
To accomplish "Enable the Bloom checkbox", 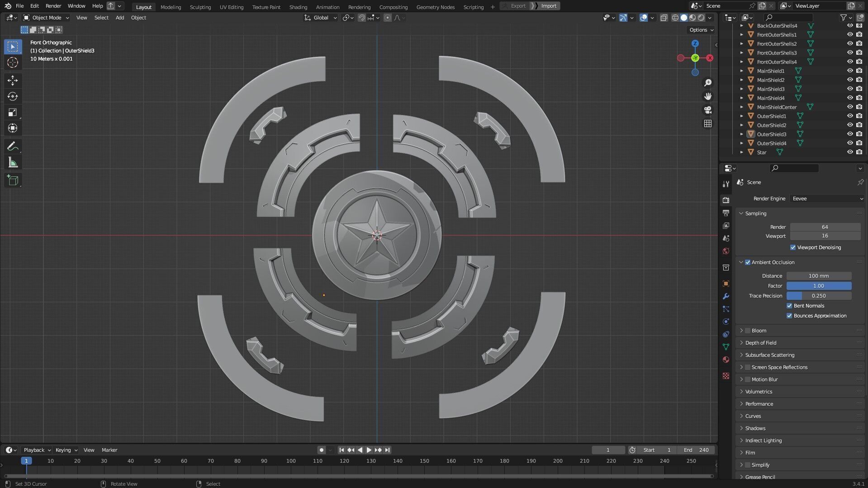I will coord(748,331).
